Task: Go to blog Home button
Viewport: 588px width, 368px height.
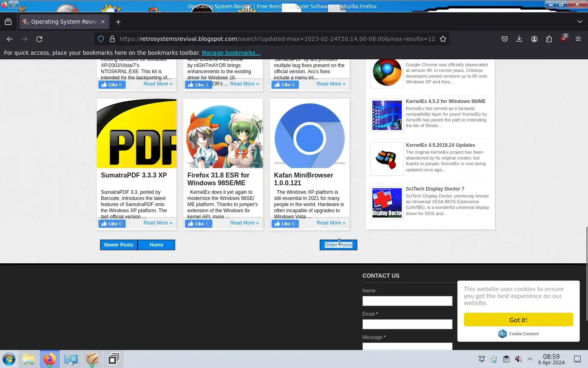Action: click(x=156, y=245)
